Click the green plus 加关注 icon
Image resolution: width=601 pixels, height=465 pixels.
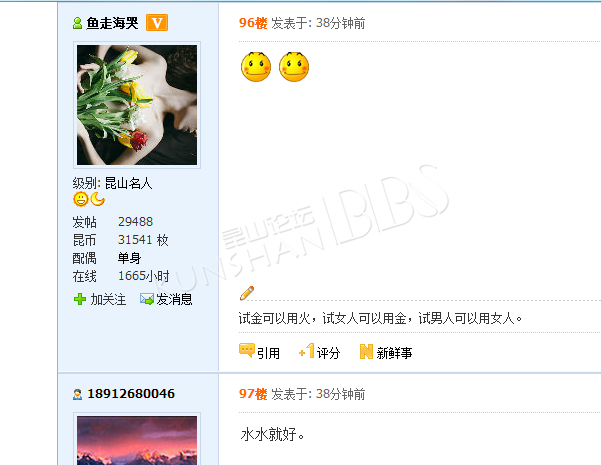[80, 299]
